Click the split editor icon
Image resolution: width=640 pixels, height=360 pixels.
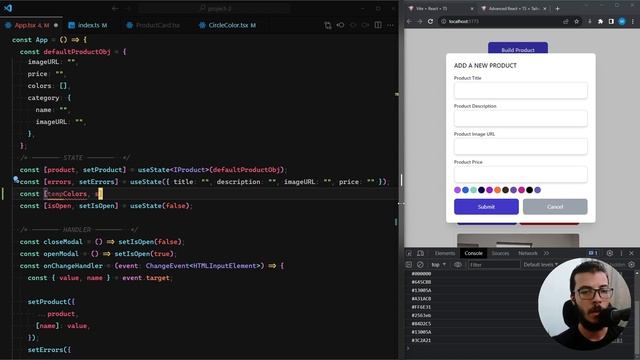click(x=378, y=25)
